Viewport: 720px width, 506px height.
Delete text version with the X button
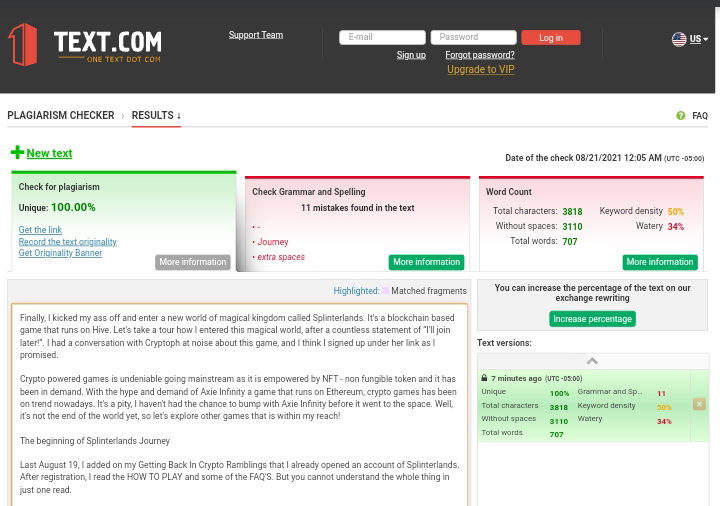pyautogui.click(x=699, y=404)
